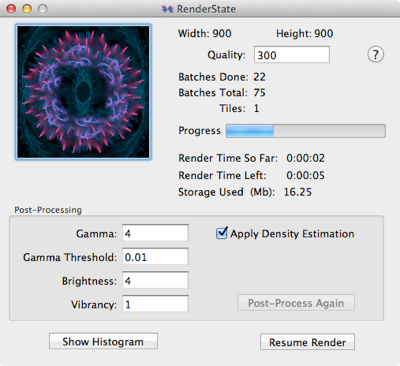The height and width of the screenshot is (366, 400).
Task: Click the Gamma value field
Action: tap(155, 233)
